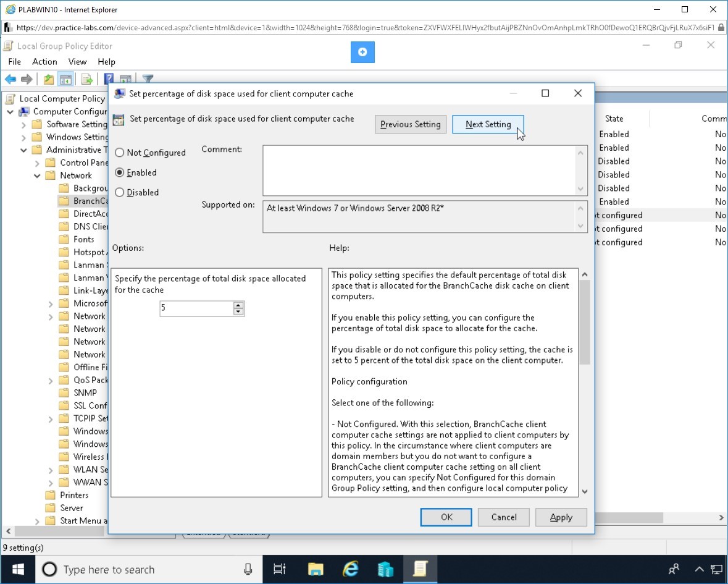This screenshot has width=728, height=584.
Task: Click Apply in the policy dialog
Action: pos(561,517)
